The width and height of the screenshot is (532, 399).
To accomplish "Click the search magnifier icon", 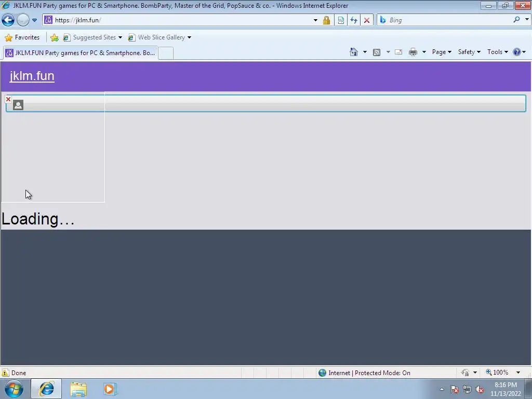I will pos(516,20).
